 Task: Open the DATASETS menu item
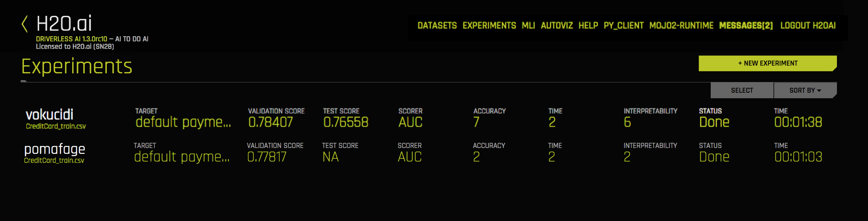point(437,26)
